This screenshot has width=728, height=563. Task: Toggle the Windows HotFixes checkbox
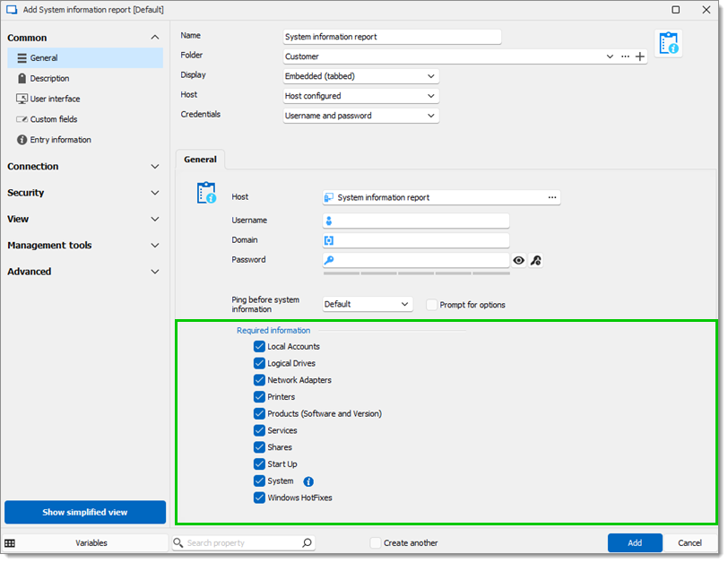259,498
